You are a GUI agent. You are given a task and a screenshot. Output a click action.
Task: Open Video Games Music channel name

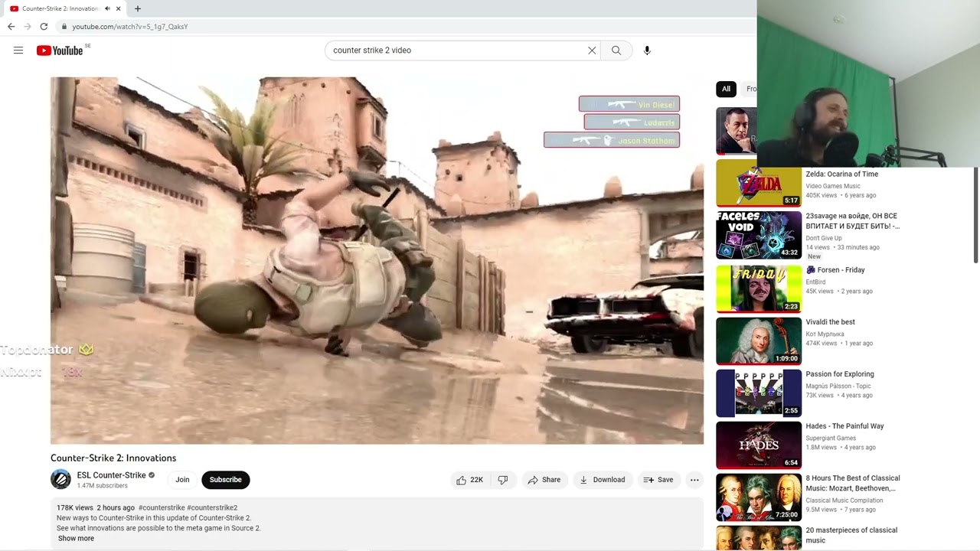833,186
